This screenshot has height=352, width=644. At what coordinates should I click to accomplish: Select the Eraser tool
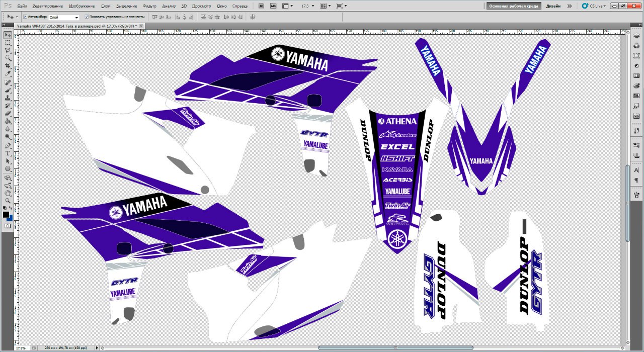point(8,114)
